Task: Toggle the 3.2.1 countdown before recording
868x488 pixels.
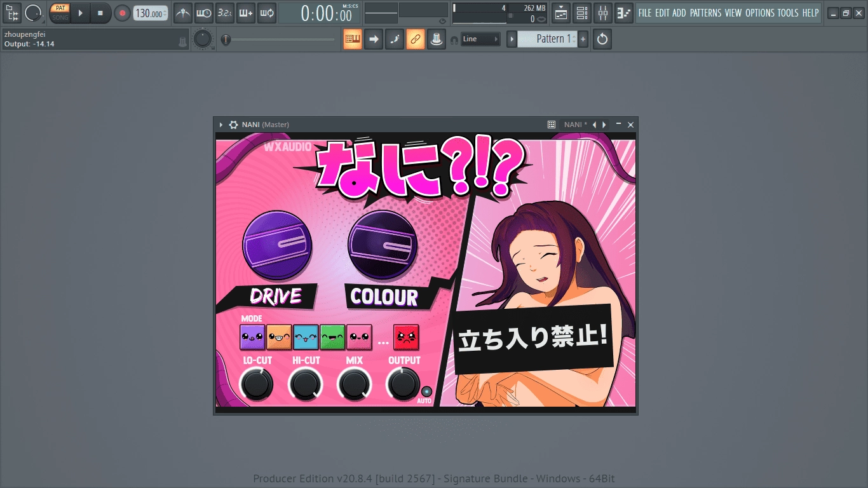Action: (x=224, y=13)
